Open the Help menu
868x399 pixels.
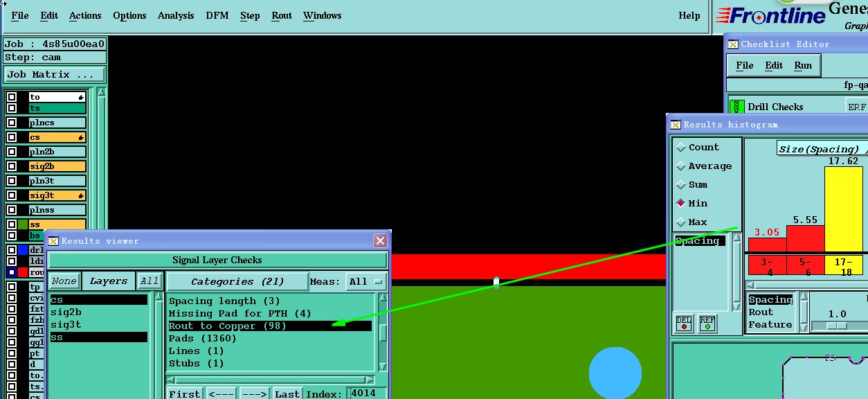click(689, 15)
